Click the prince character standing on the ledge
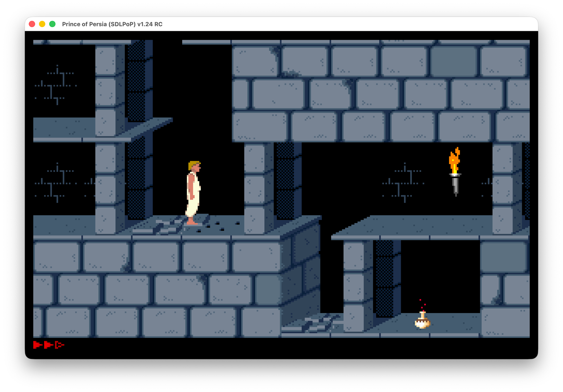 193,193
